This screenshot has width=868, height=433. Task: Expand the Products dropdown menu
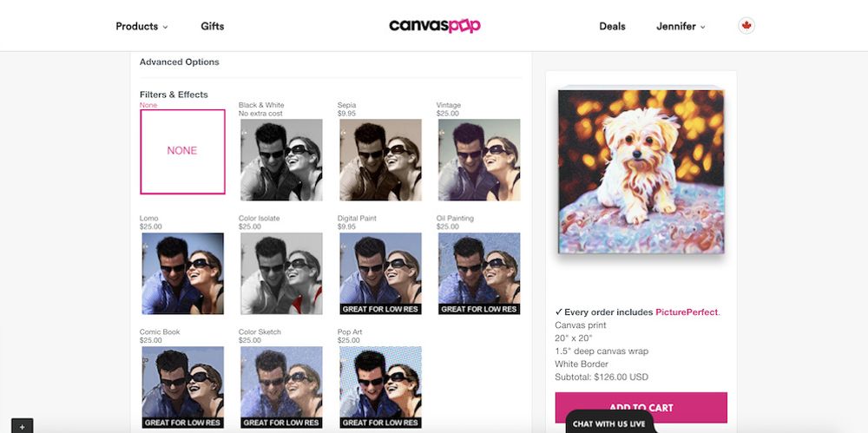141,26
